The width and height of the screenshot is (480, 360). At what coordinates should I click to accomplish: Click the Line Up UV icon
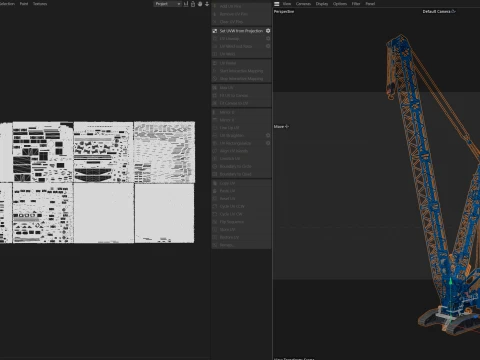pyautogui.click(x=215, y=128)
